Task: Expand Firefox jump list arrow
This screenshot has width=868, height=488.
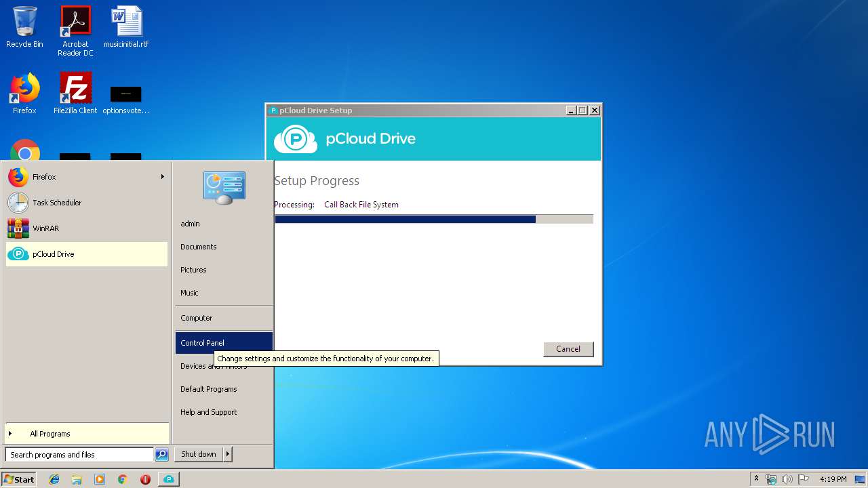Action: tap(162, 177)
